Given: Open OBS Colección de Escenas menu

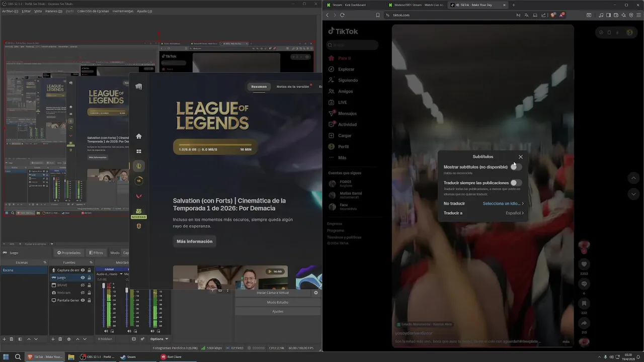Looking at the screenshot, I should (93, 11).
